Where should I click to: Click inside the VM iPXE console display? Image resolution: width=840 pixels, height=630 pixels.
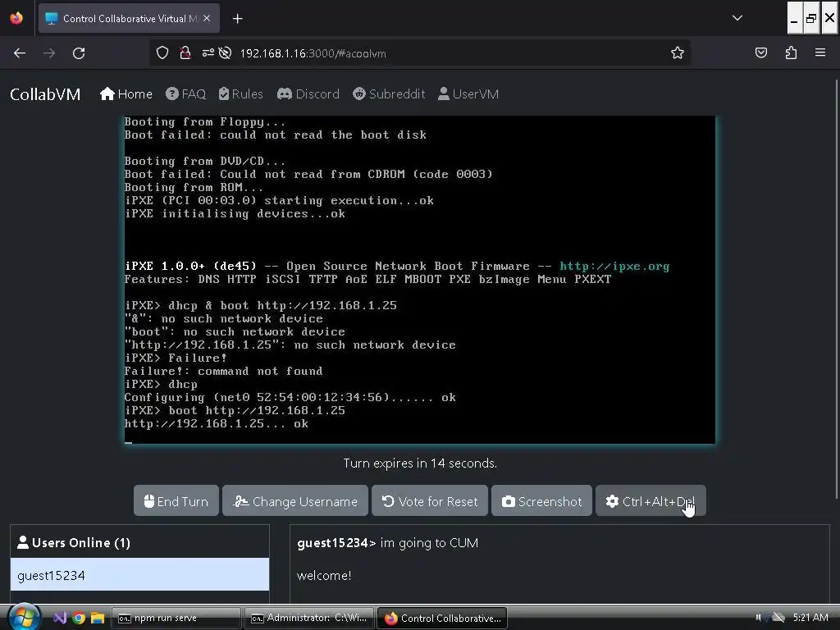420,280
